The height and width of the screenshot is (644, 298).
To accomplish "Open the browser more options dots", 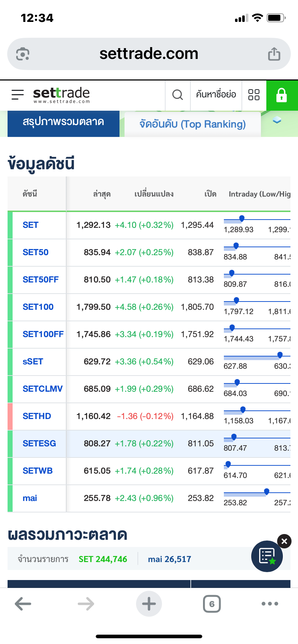I will (x=270, y=604).
